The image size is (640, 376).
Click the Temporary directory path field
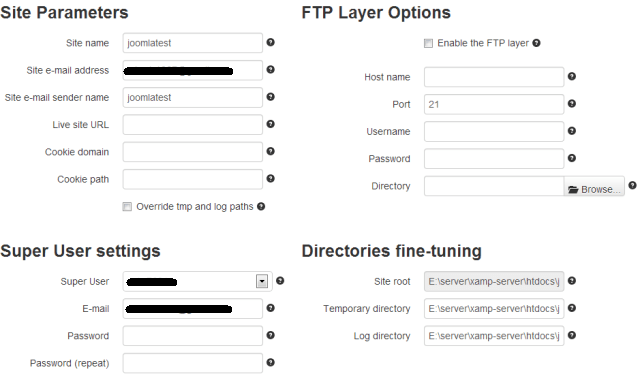[494, 309]
